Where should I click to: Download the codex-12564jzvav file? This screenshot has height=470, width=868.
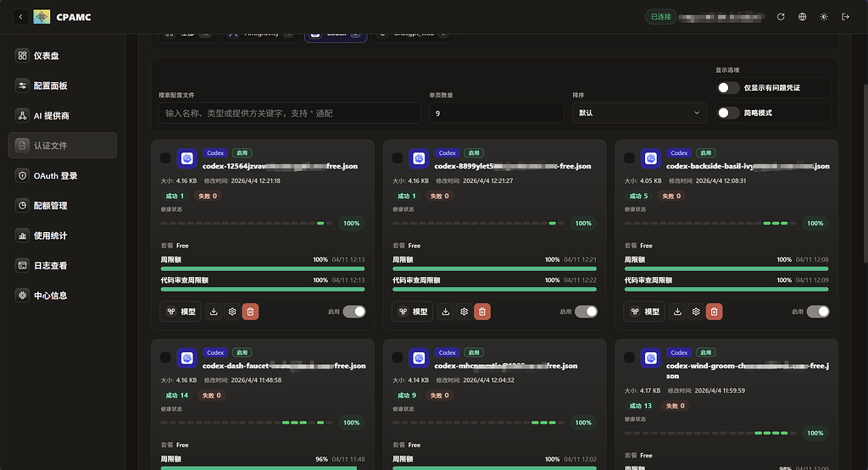[x=214, y=312]
